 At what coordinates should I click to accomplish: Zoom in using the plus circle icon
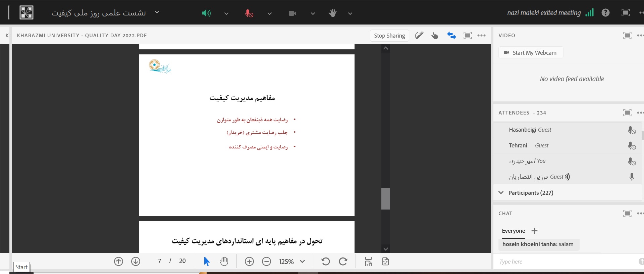[249, 261]
